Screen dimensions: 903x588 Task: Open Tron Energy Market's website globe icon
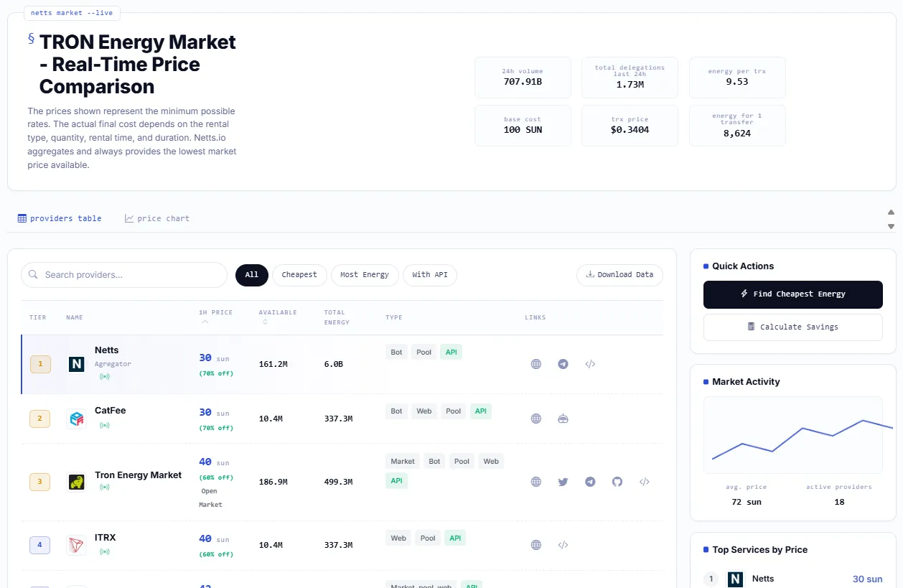[x=535, y=482]
